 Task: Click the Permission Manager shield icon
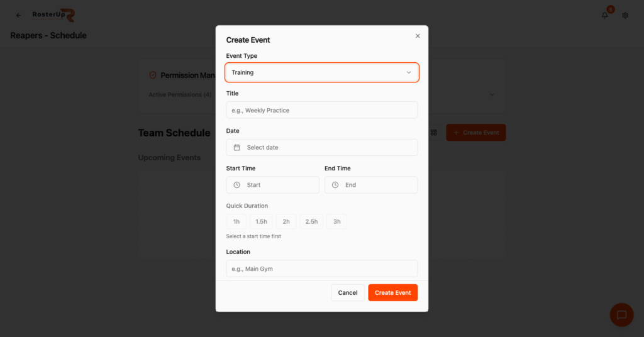(x=153, y=75)
